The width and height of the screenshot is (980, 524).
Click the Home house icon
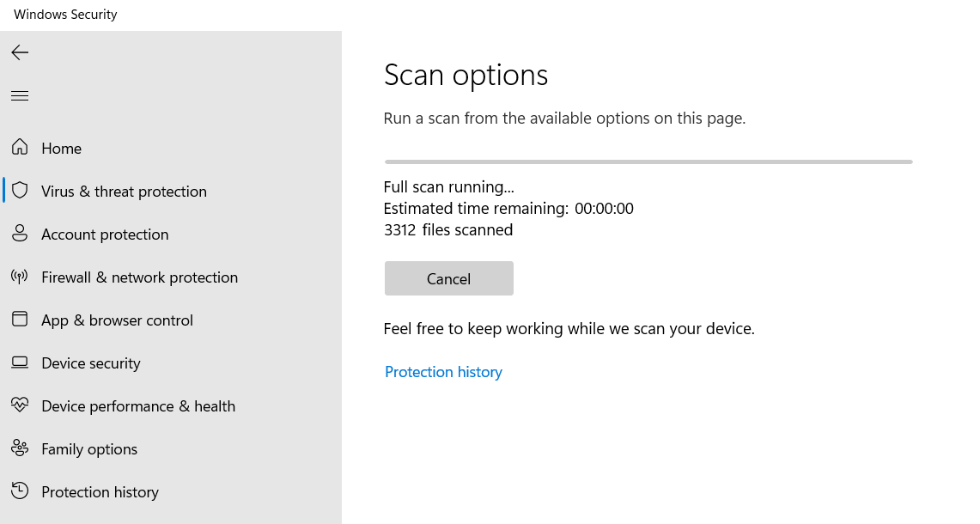click(x=20, y=148)
